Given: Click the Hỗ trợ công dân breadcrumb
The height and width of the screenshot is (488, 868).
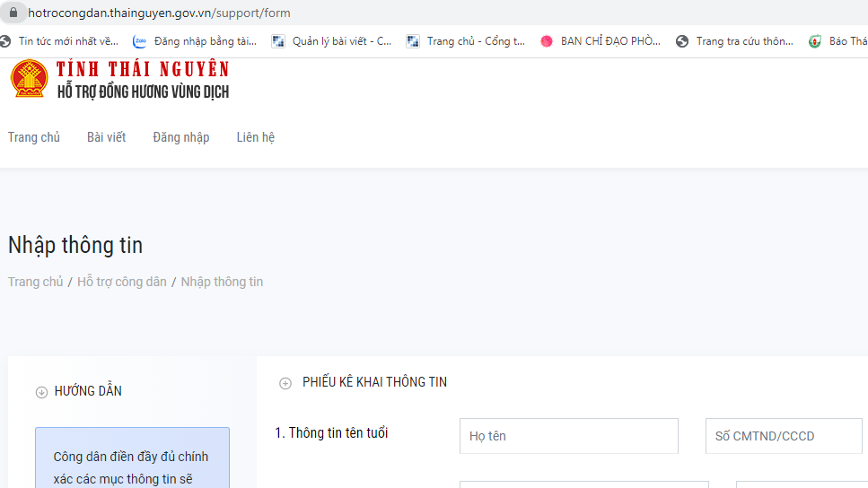Looking at the screenshot, I should [122, 282].
